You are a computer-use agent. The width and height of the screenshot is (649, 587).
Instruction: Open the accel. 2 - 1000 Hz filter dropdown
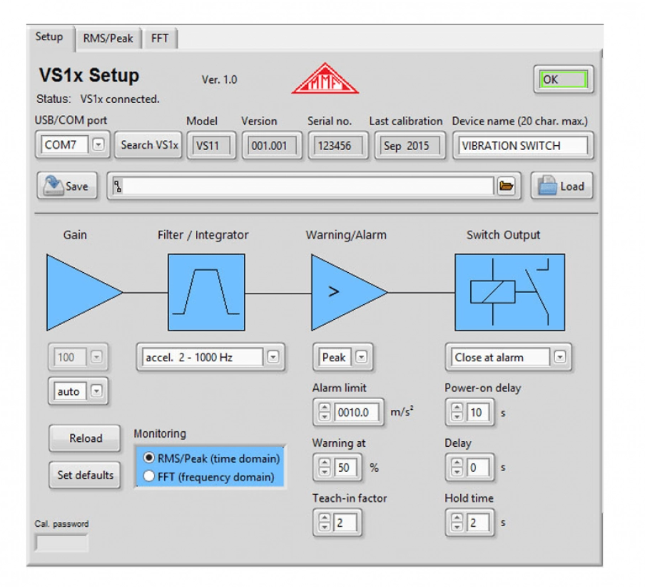[x=273, y=357]
